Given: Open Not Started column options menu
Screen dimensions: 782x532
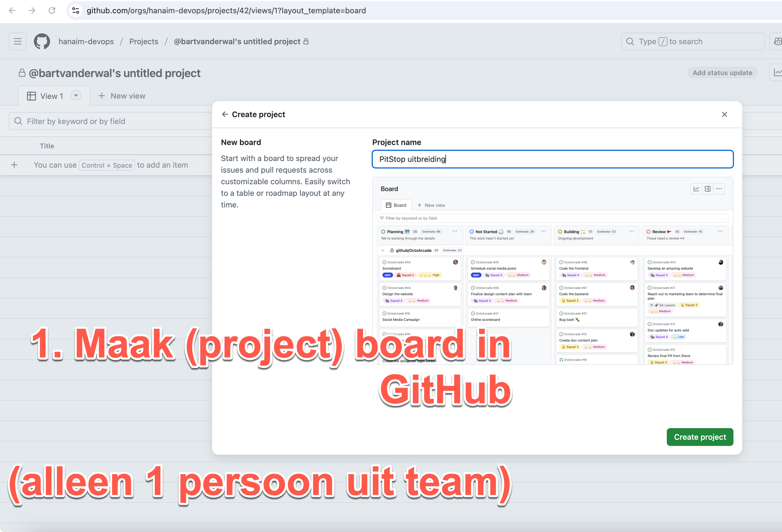Looking at the screenshot, I should [543, 231].
